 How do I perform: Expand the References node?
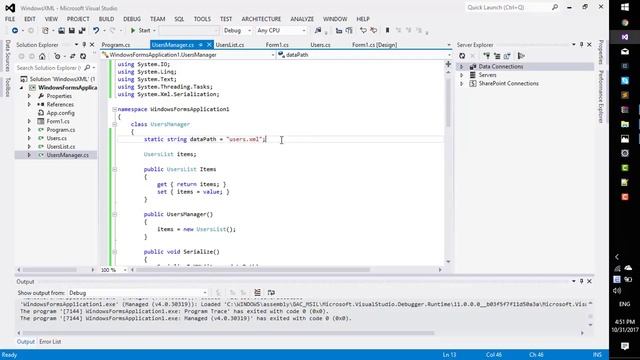tap(29, 104)
